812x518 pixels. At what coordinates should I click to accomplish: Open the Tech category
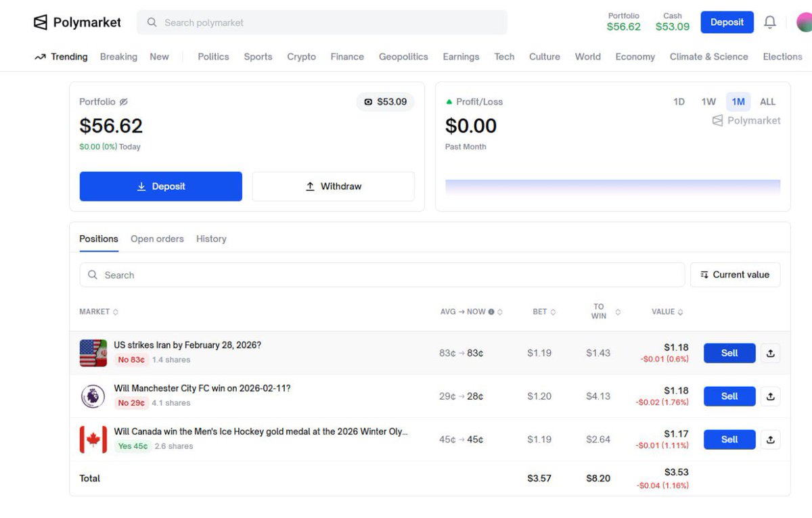point(504,57)
